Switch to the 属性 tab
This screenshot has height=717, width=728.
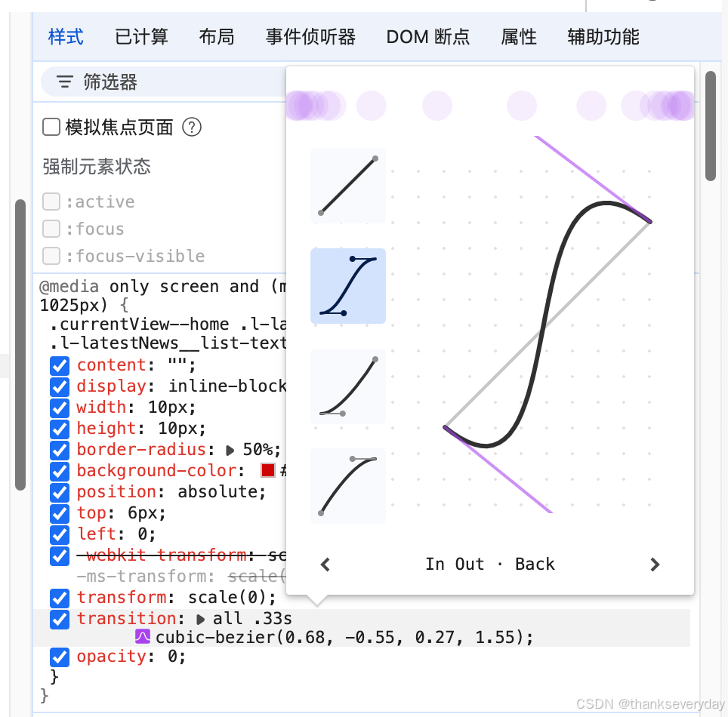pos(519,37)
